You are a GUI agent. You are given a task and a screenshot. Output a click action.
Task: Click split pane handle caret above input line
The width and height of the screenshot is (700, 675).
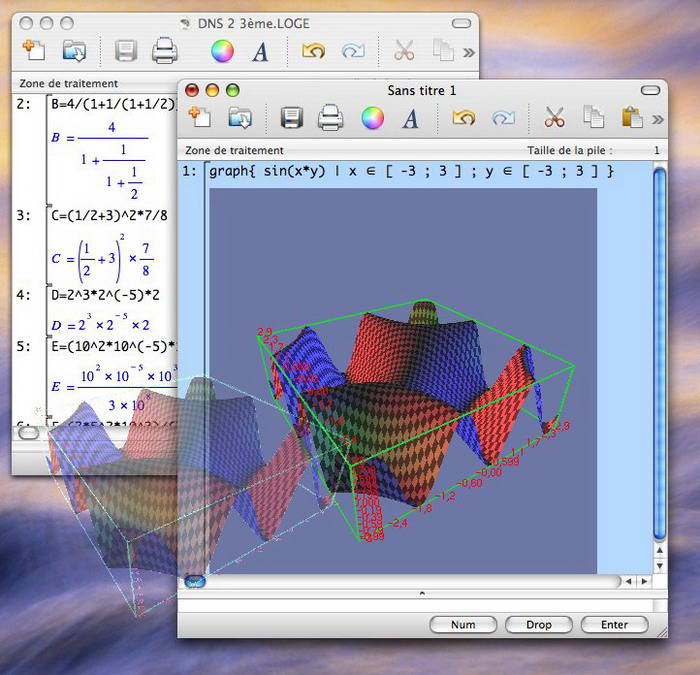tap(422, 593)
